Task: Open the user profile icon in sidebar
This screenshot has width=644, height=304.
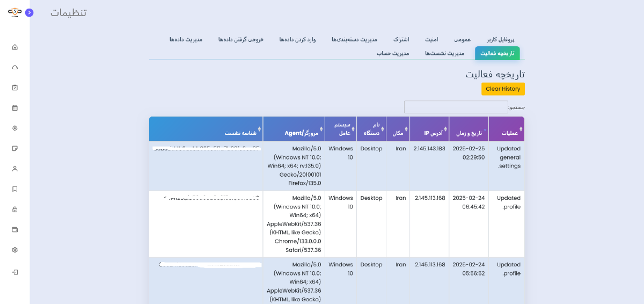Action: (x=15, y=169)
